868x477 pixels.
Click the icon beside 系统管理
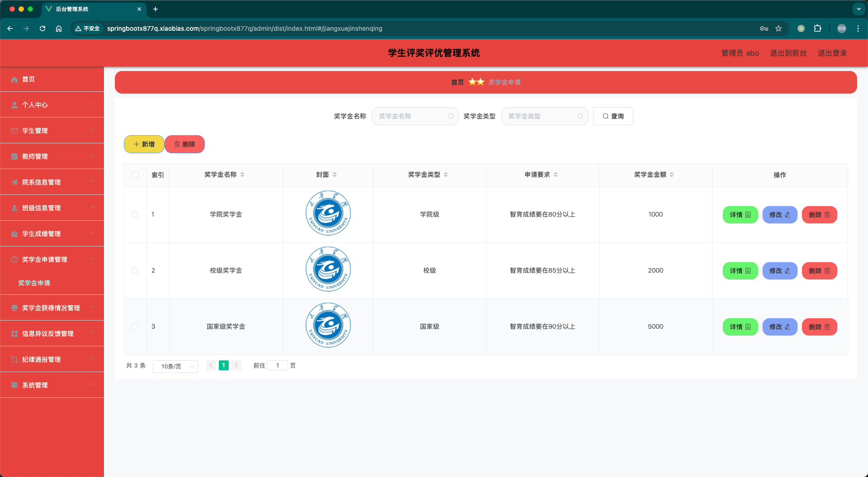(x=14, y=385)
